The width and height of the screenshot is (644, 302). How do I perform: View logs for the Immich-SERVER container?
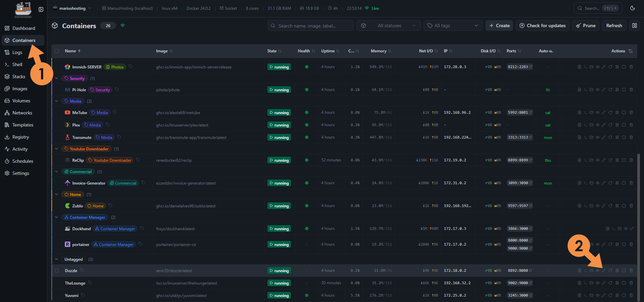coord(579,67)
